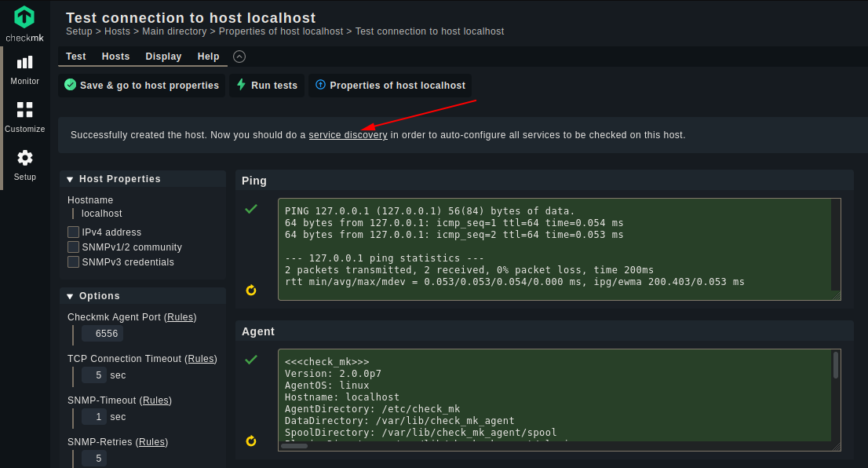Click the lightning bolt Run tests icon
The image size is (868, 468).
tap(241, 84)
